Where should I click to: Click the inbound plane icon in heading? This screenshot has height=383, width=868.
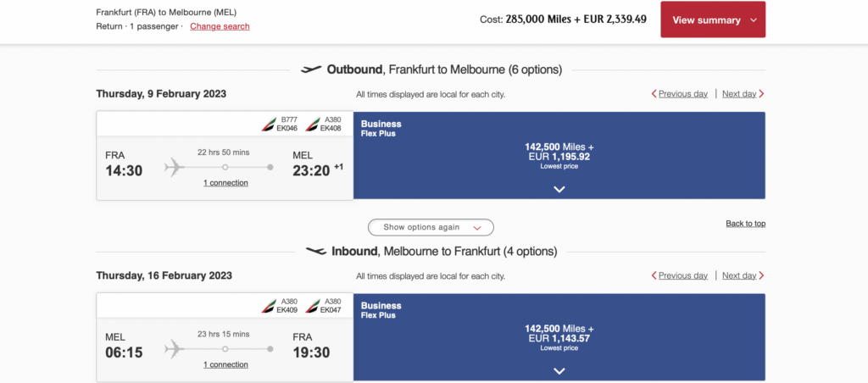[315, 252]
